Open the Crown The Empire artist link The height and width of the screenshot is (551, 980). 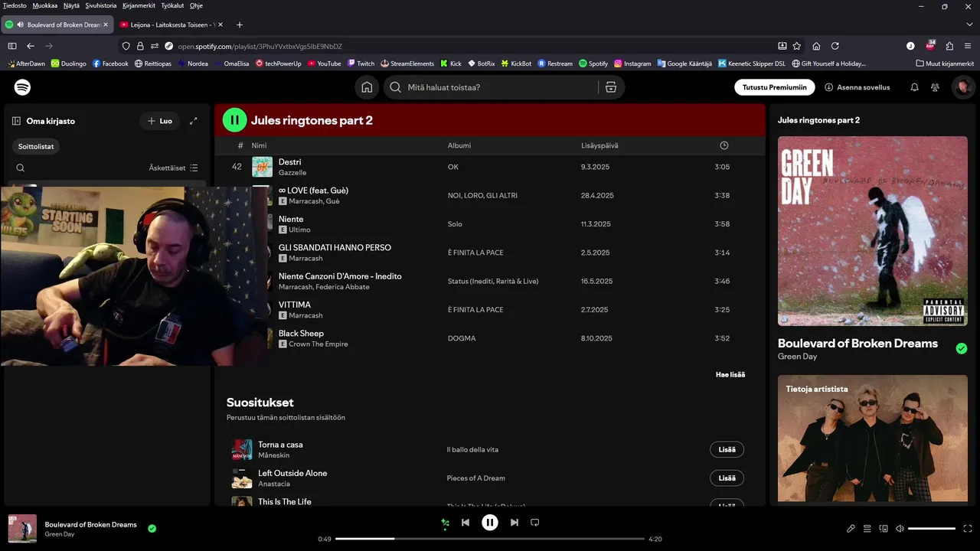[x=318, y=344]
